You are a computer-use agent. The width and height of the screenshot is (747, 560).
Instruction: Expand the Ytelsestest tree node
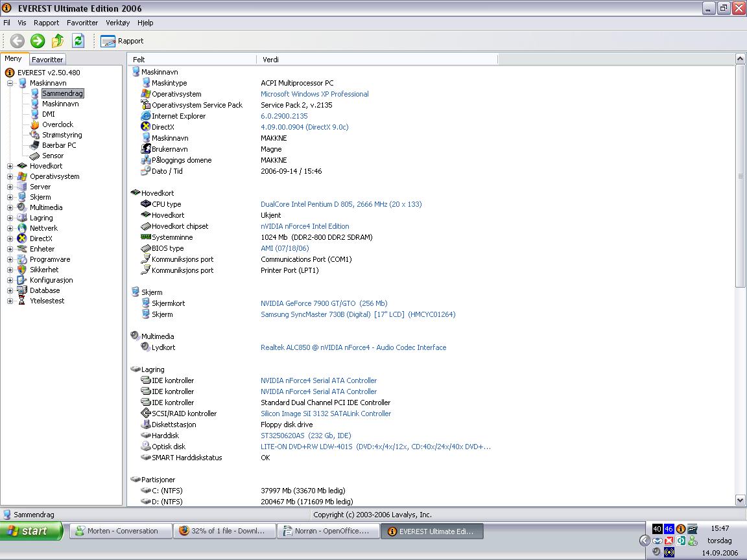coord(10,301)
